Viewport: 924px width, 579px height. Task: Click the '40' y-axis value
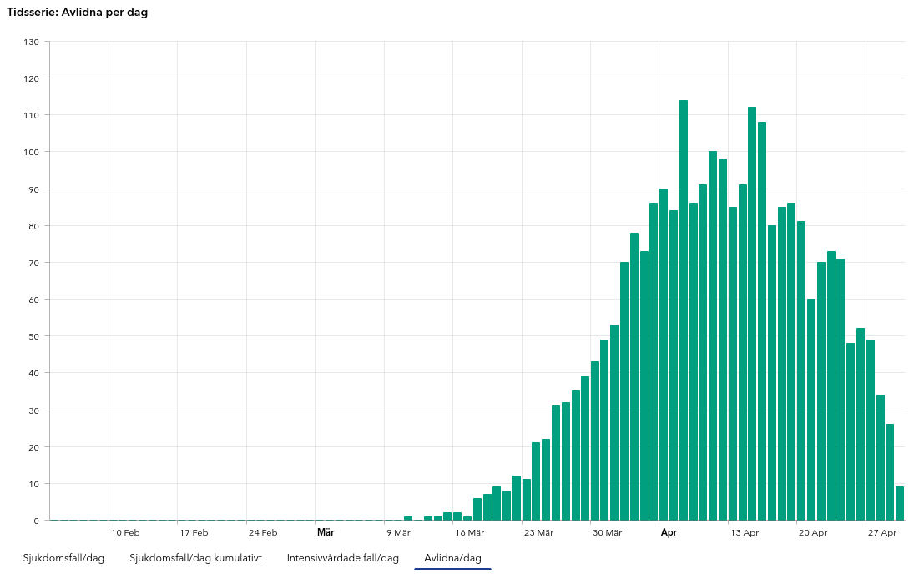(x=34, y=374)
